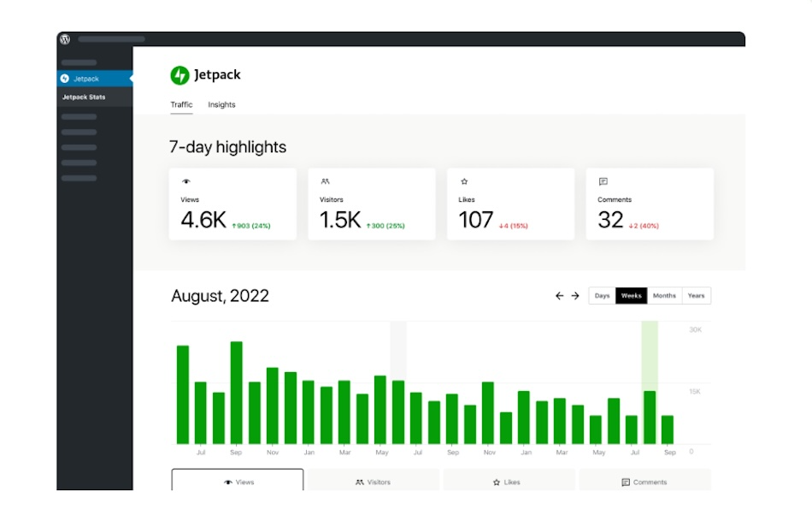Click the highlighted bar in the chart
This screenshot has height=521, width=812.
tap(650, 417)
